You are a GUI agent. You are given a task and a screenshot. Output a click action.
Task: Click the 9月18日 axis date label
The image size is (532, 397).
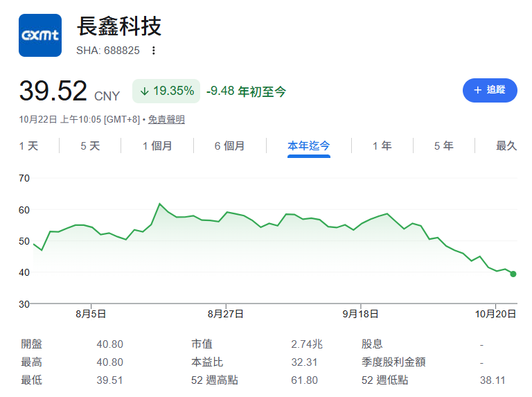pos(360,314)
